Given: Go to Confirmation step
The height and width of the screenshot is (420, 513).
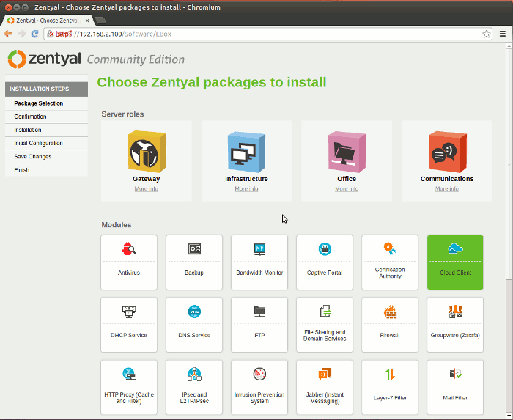Looking at the screenshot, I should point(46,117).
